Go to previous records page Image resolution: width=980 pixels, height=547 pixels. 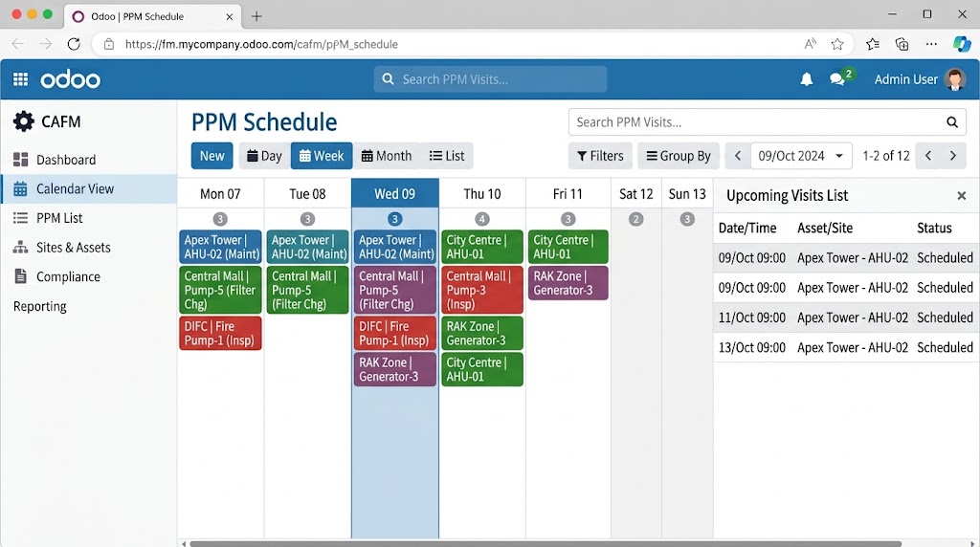pyautogui.click(x=928, y=156)
